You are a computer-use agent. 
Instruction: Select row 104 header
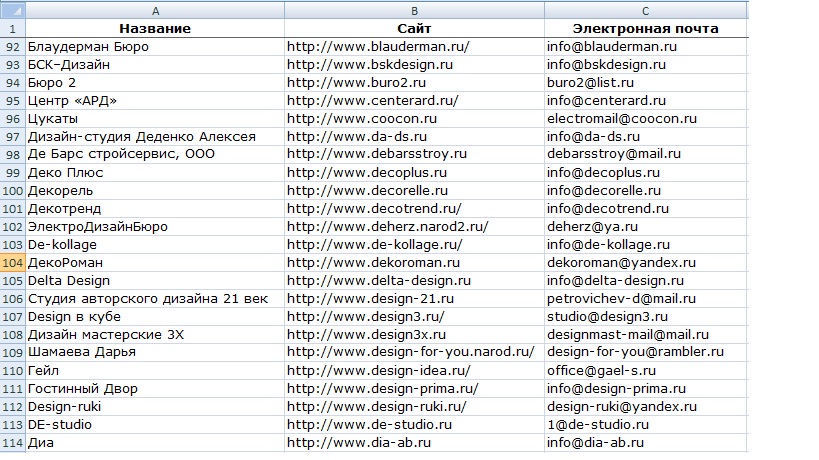point(12,262)
